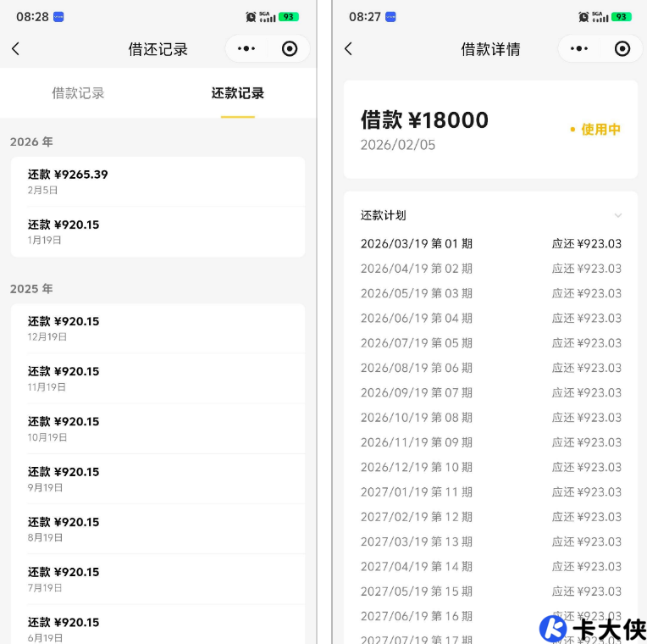Open the 12月19日 repayment record
The width and height of the screenshot is (647, 644).
click(x=158, y=328)
